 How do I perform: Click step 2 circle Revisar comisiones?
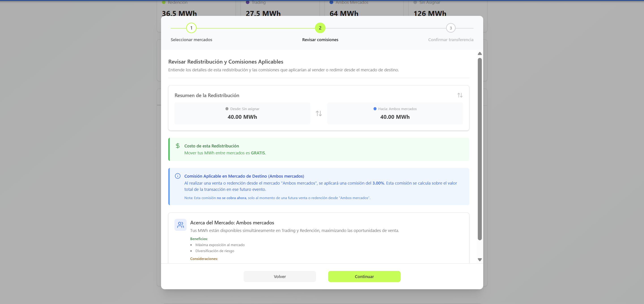tap(320, 28)
